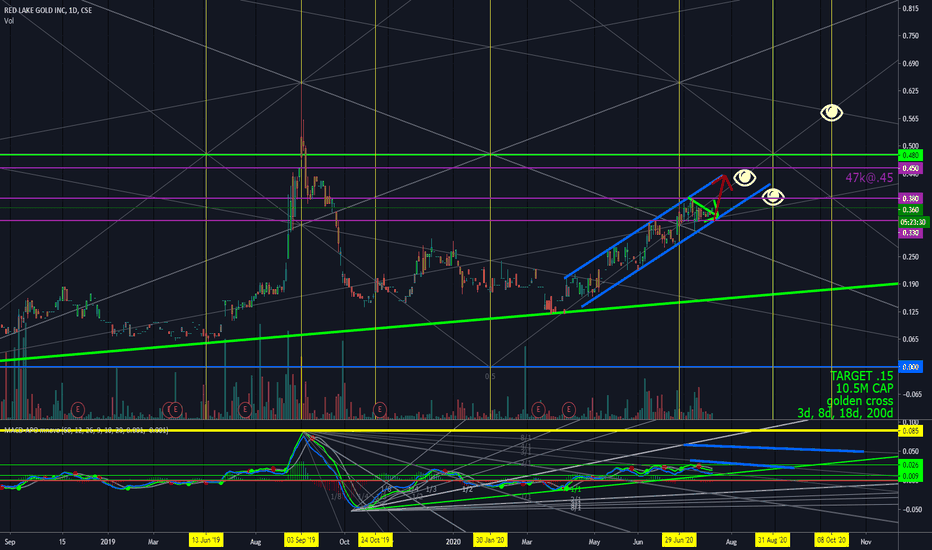Click the 0.750 price axis value
This screenshot has width=932, height=550.
click(x=911, y=36)
